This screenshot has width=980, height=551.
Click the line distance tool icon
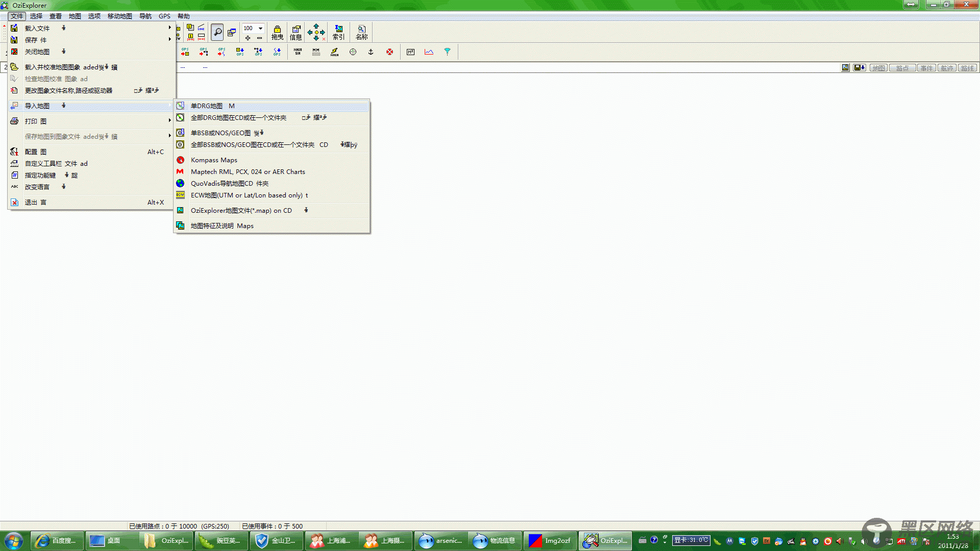(x=201, y=28)
